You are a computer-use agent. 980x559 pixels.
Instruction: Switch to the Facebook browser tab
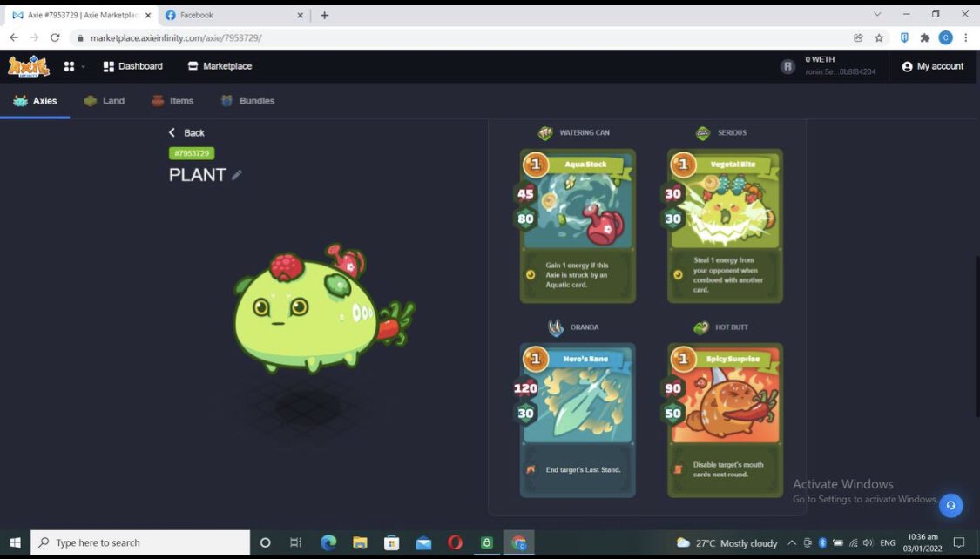pos(233,15)
